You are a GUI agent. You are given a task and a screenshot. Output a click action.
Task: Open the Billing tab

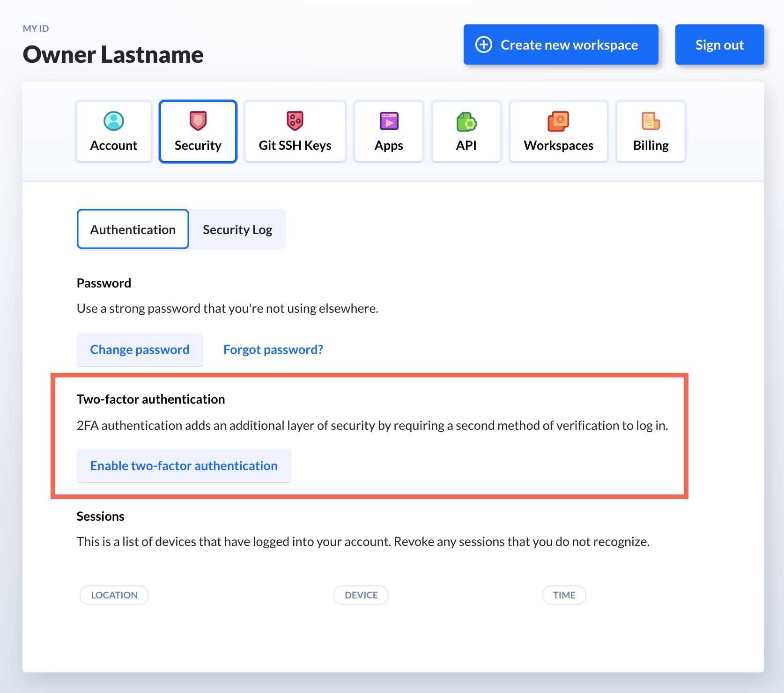[x=651, y=132]
